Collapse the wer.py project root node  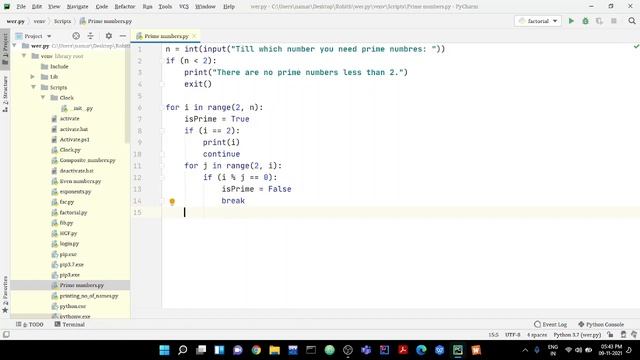pyautogui.click(x=15, y=46)
